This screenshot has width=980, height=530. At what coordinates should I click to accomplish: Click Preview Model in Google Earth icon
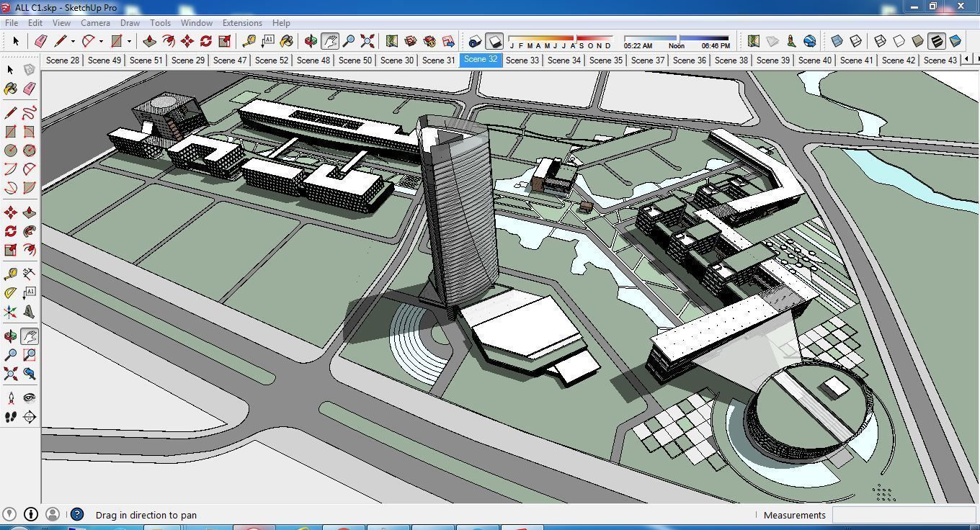point(810,41)
